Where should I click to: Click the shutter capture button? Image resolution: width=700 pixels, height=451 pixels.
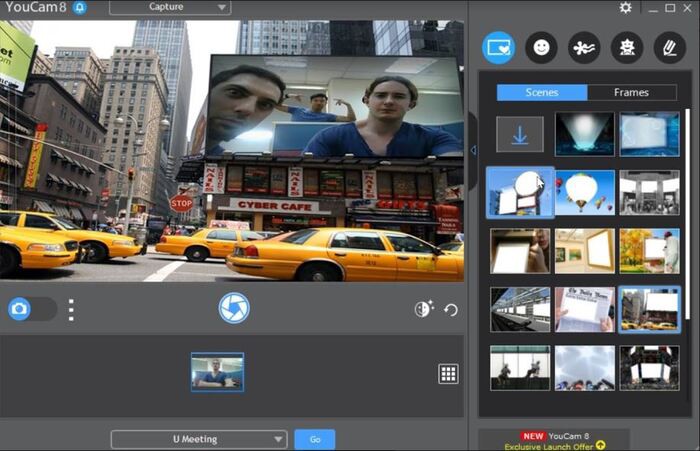[234, 307]
